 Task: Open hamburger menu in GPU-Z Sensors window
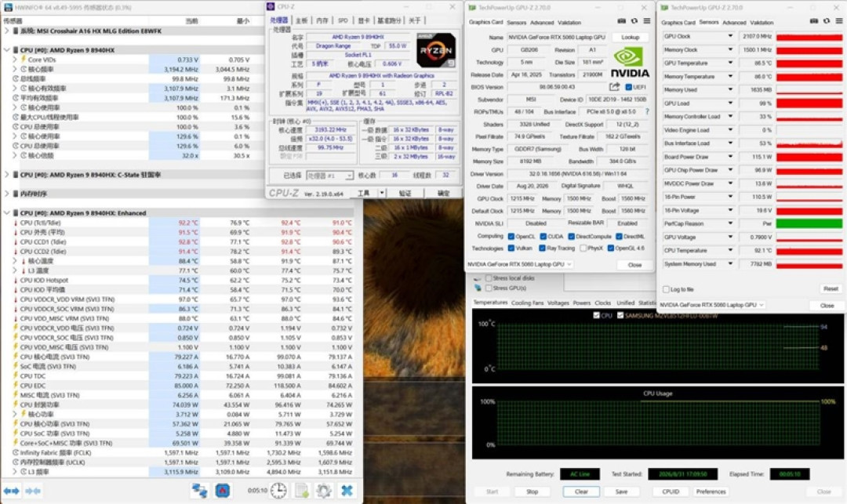coord(839,21)
